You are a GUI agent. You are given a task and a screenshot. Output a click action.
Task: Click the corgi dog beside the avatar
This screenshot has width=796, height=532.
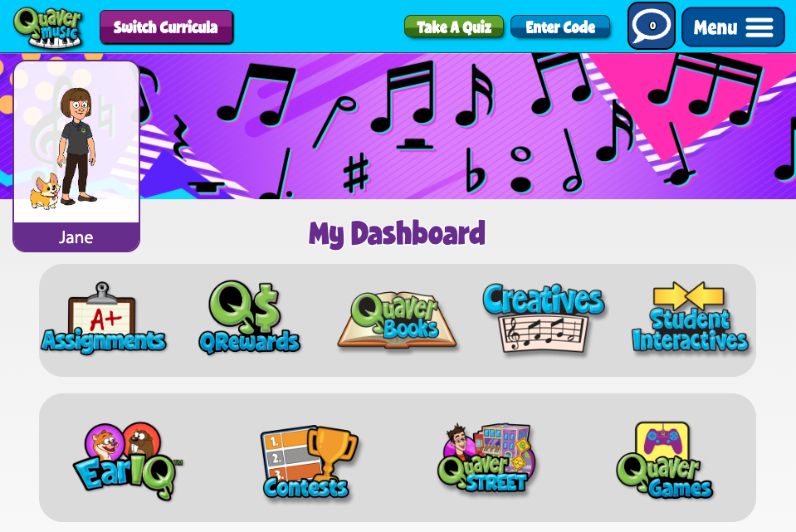point(45,192)
